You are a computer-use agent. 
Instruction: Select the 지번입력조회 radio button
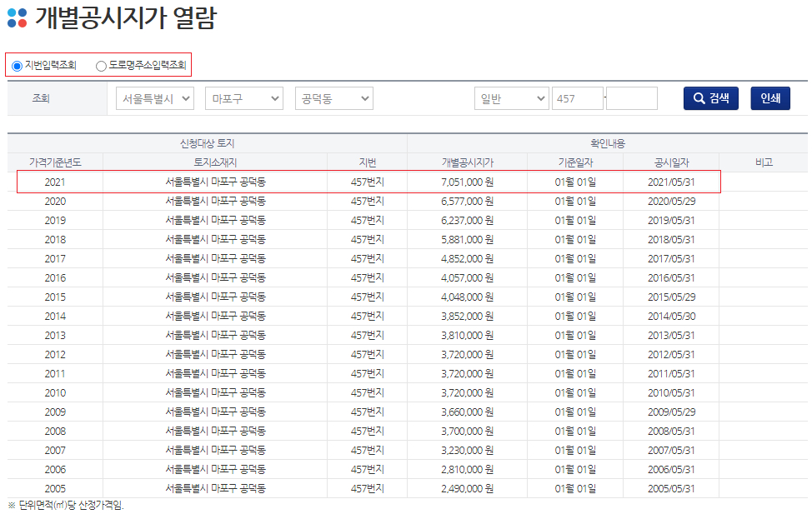point(17,66)
